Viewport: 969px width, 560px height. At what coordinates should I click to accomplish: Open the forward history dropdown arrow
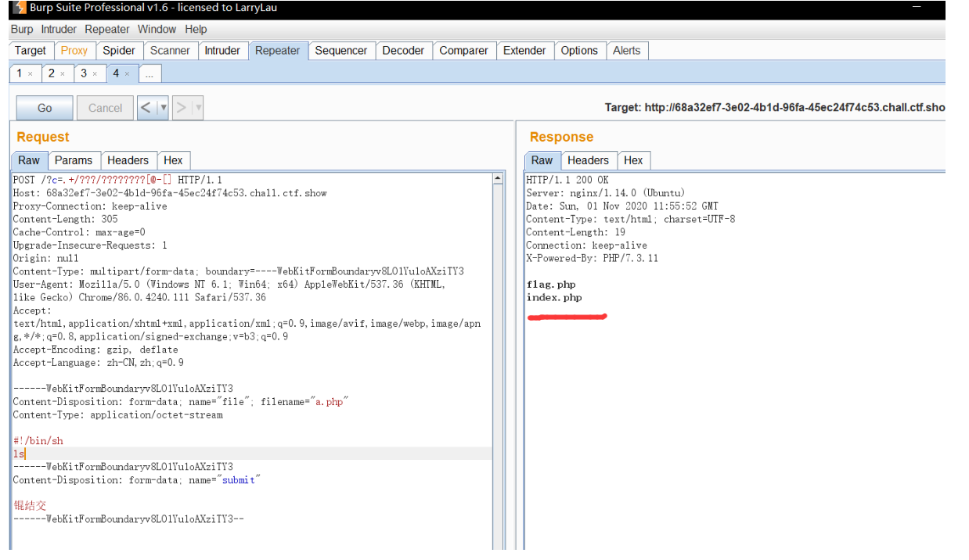(197, 108)
